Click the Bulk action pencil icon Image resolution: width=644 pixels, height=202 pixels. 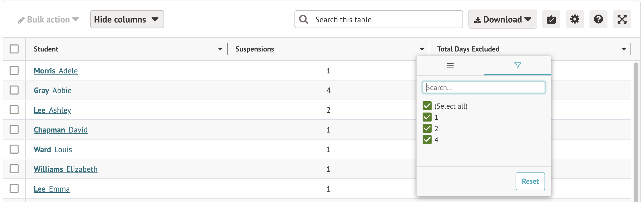pos(21,20)
